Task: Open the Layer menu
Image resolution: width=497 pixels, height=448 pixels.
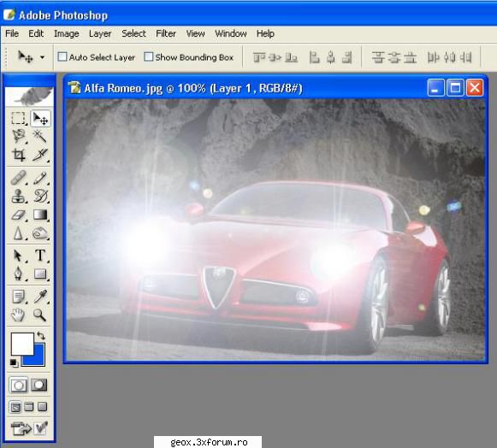Action: pyautogui.click(x=100, y=33)
